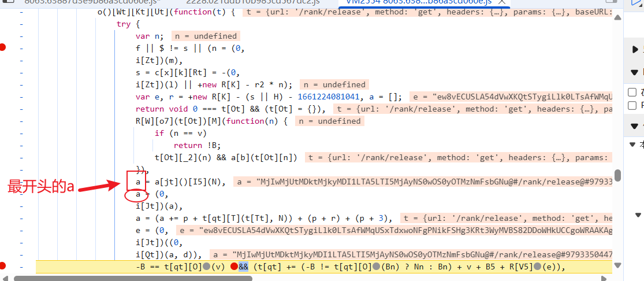Collapse the '本' scope tree node
The height and width of the screenshot is (281, 644).
point(632,145)
